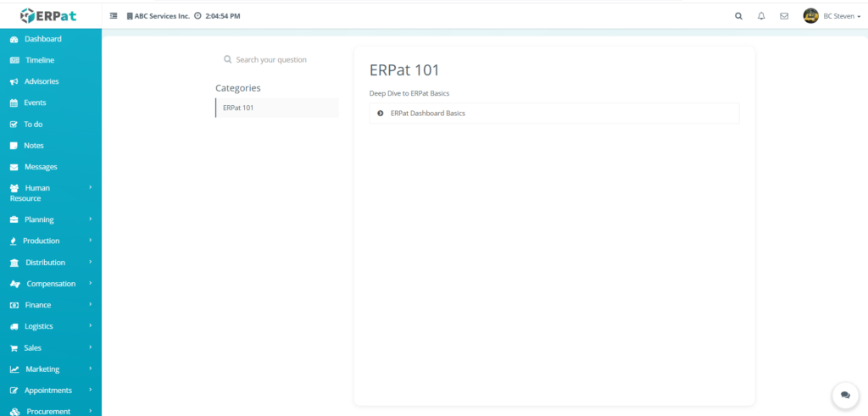Viewport: 868px width, 416px height.
Task: Click the Categories heading
Action: pyautogui.click(x=238, y=88)
